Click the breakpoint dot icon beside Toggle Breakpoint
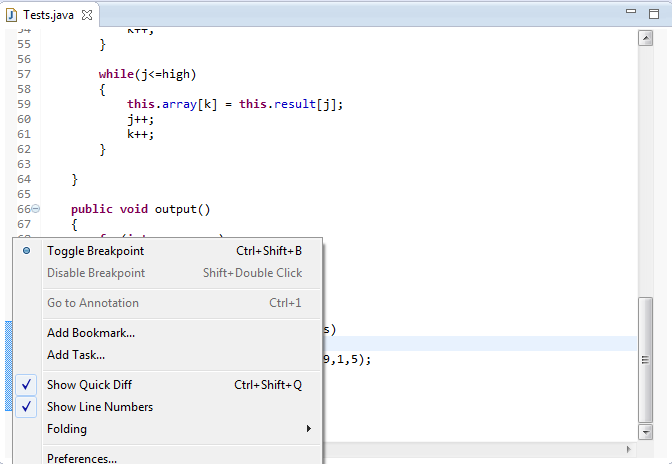672x464 pixels. pos(27,251)
